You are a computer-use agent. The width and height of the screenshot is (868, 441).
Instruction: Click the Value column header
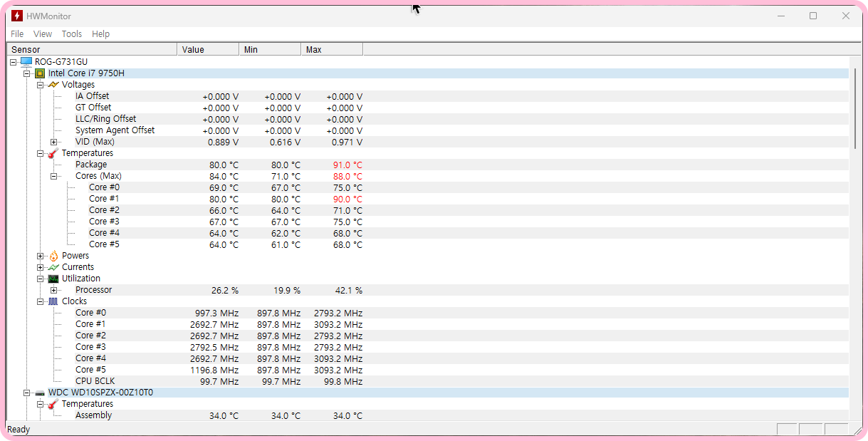pos(208,49)
